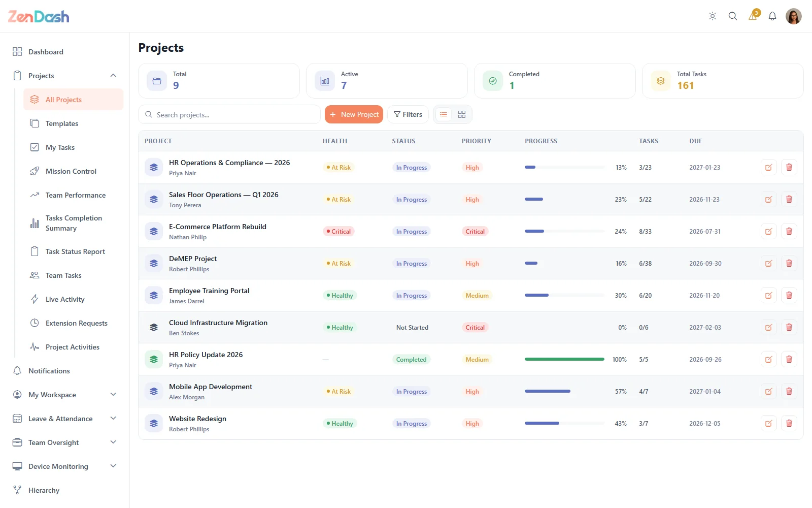This screenshot has height=508, width=812.
Task: Expand the Device Monitoring menu
Action: point(113,466)
